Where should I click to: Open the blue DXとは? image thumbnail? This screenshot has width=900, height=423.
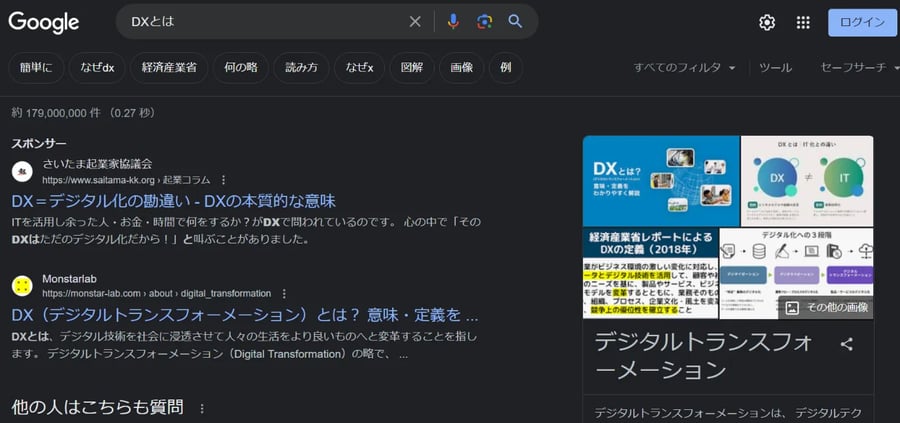tap(661, 181)
